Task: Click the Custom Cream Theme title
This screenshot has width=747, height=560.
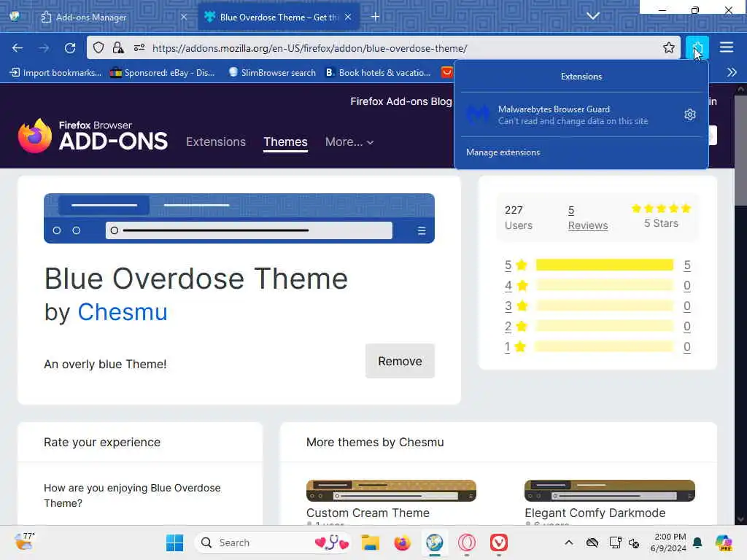Action: point(368,513)
